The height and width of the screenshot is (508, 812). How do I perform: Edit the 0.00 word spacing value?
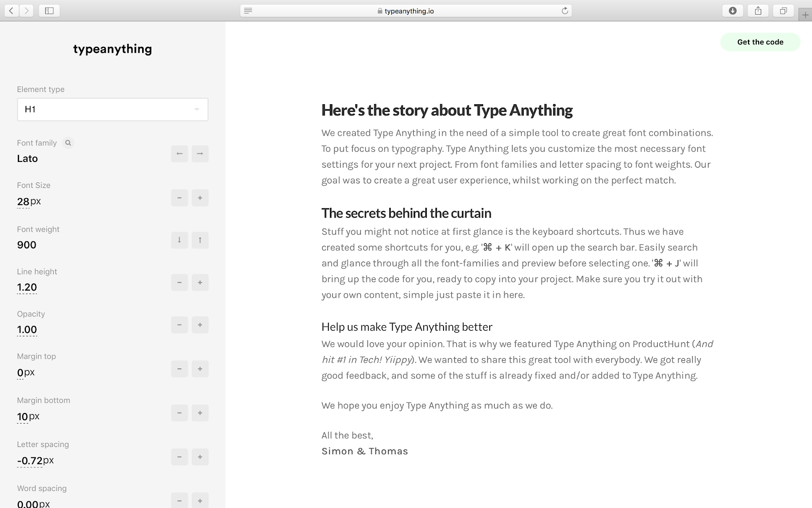pyautogui.click(x=28, y=504)
